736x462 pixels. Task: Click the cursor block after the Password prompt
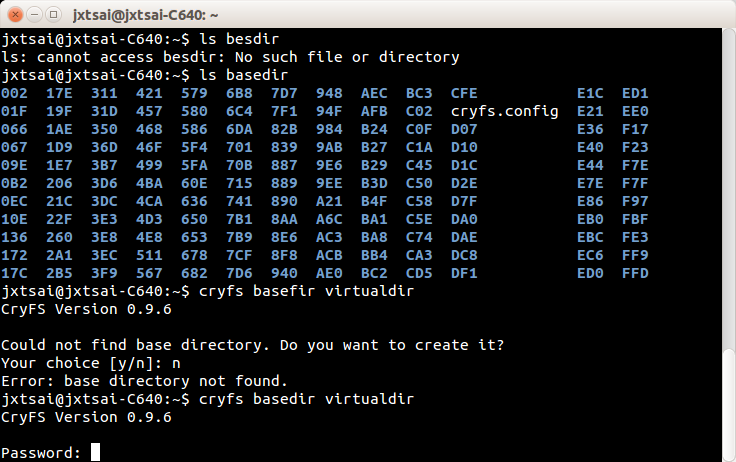click(95, 452)
